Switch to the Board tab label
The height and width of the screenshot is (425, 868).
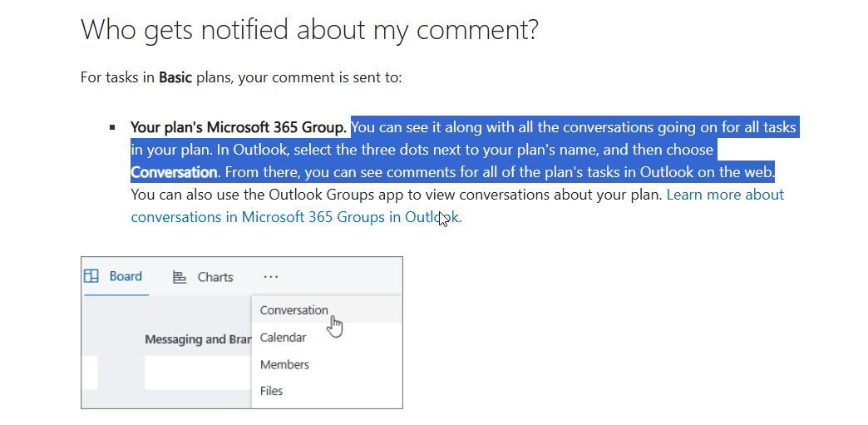point(126,276)
